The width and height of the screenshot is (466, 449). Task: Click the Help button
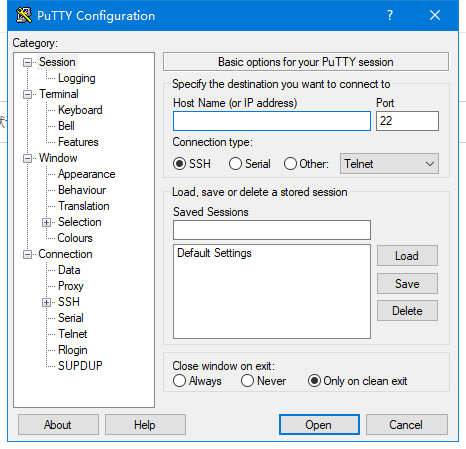point(145,425)
